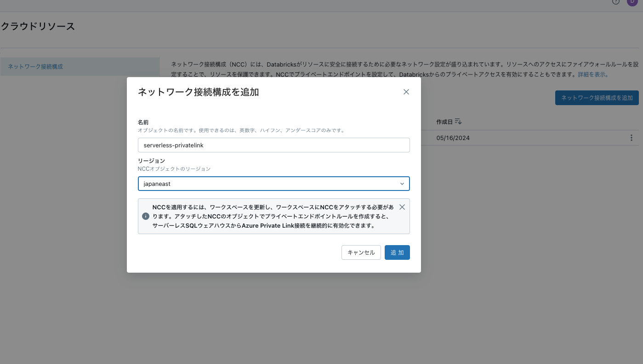Sort the table by 作成日 creation date
The image size is (643, 364).
445,121
